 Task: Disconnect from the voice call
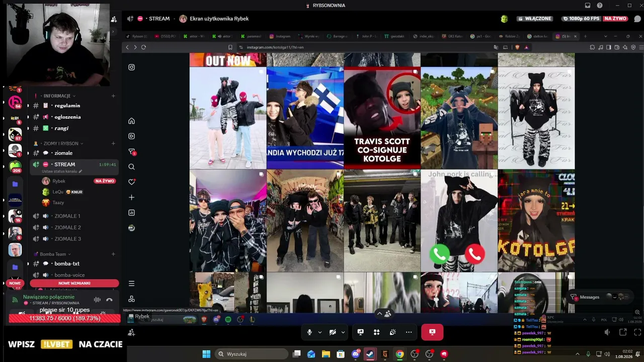(x=432, y=332)
